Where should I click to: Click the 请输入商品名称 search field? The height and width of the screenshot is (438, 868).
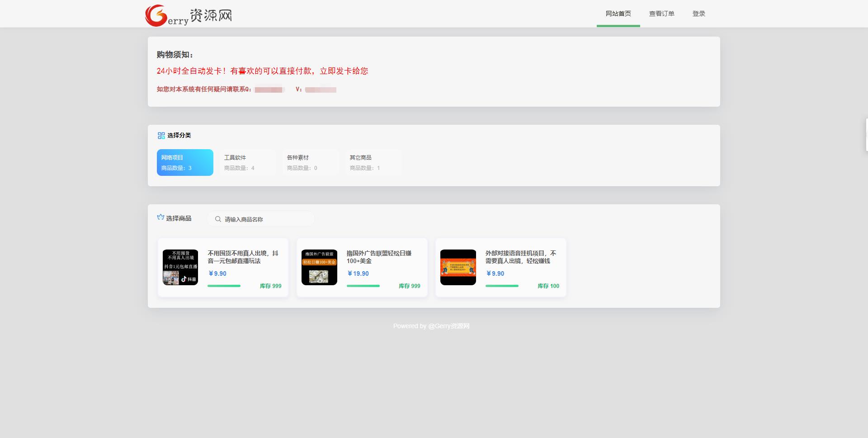[x=261, y=219]
